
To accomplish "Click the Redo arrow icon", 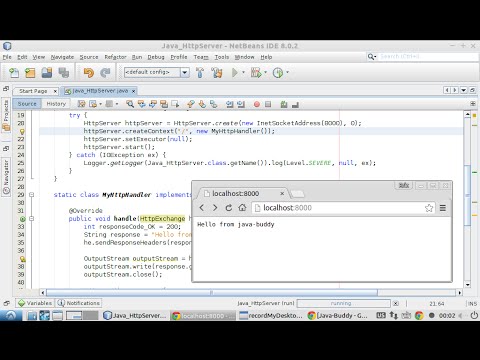I will point(105,72).
